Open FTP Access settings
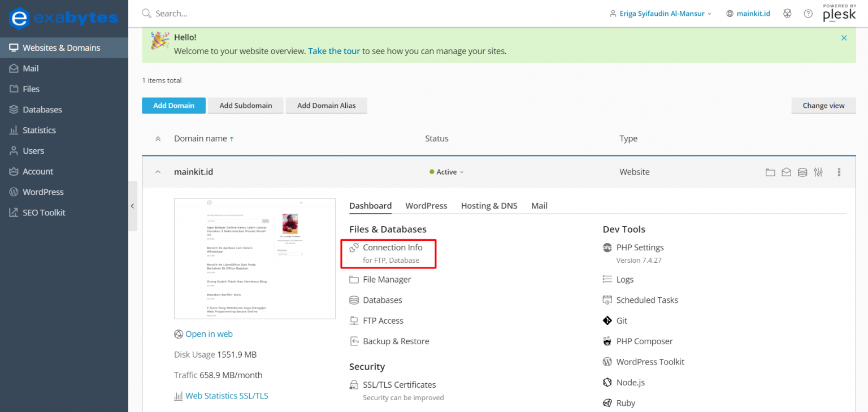 tap(383, 320)
